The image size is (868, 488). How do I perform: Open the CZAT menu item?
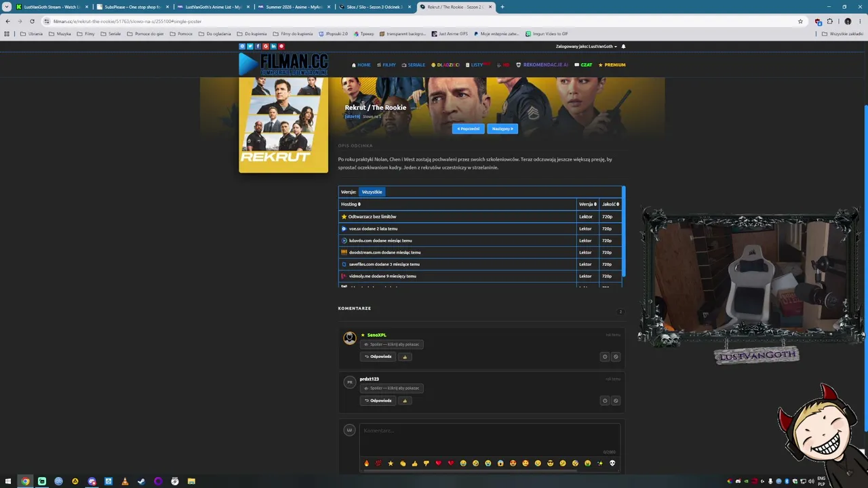(x=583, y=65)
